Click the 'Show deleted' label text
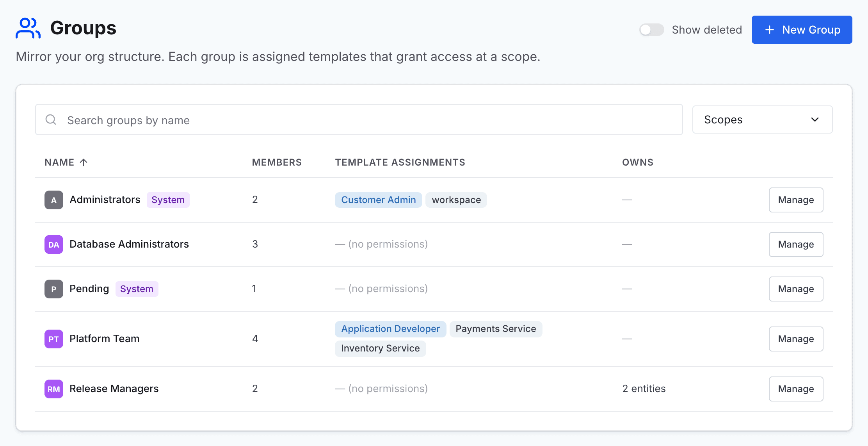 (707, 30)
